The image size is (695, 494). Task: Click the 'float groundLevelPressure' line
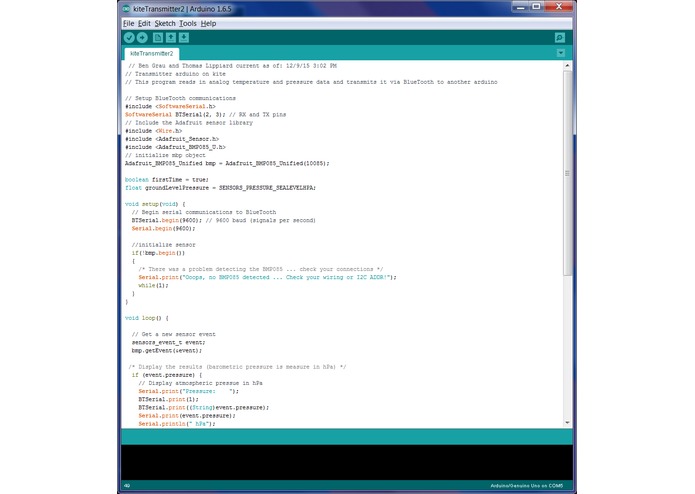(220, 188)
